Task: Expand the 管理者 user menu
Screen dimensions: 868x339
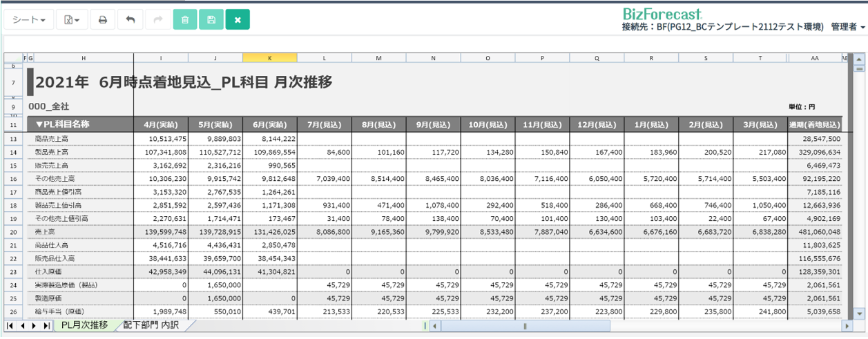Action: point(848,27)
